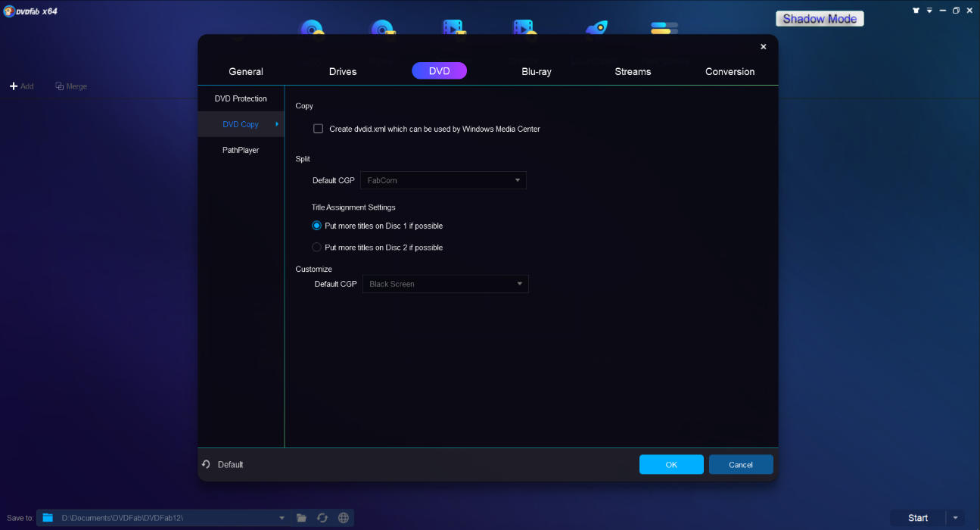Screen dimensions: 980x530
Task: Enable Create dvdid.xml checkbox
Action: [319, 129]
